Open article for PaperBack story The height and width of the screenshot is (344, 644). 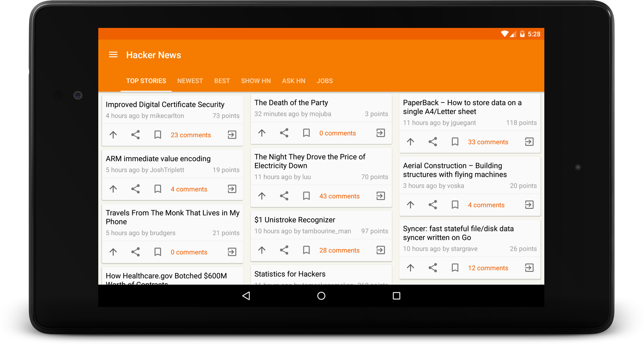coord(529,142)
